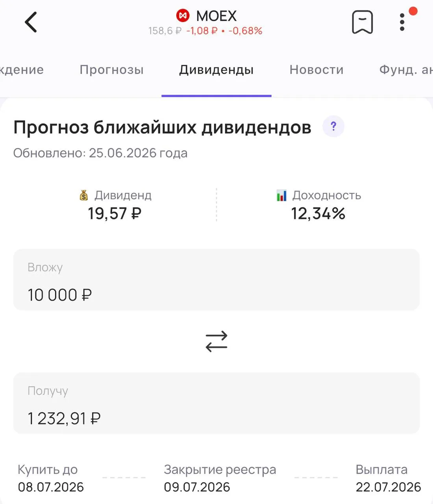Tap the 19,57 ₽ dividend value

pos(115,214)
